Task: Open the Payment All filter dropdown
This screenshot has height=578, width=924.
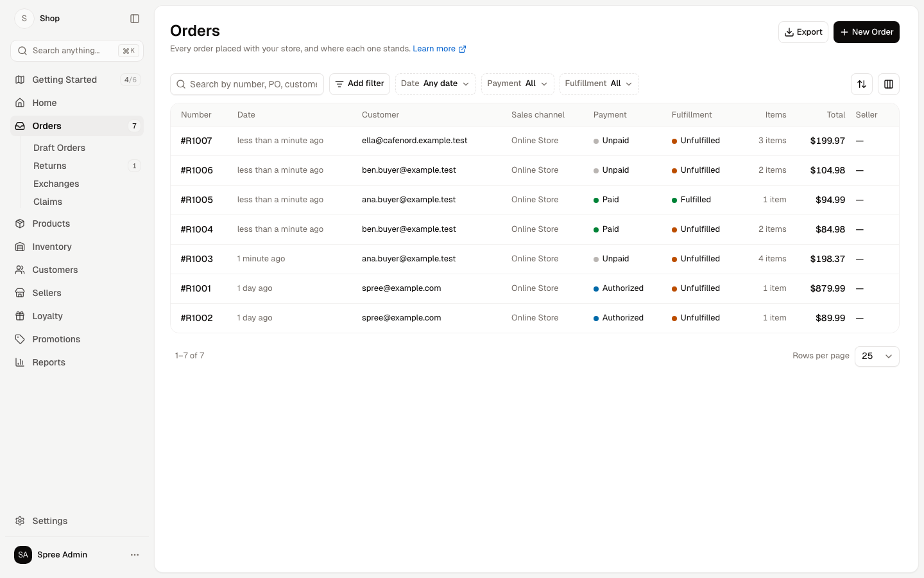Action: 518,84
